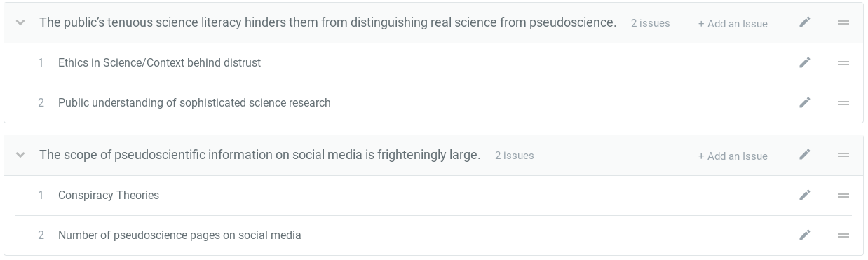Image resolution: width=868 pixels, height=260 pixels.
Task: Open Number of pseudoscience pages on social media
Action: (x=179, y=235)
